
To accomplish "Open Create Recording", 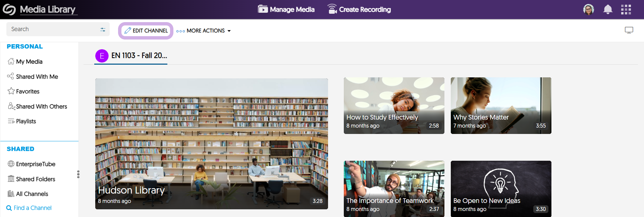I will [x=359, y=9].
